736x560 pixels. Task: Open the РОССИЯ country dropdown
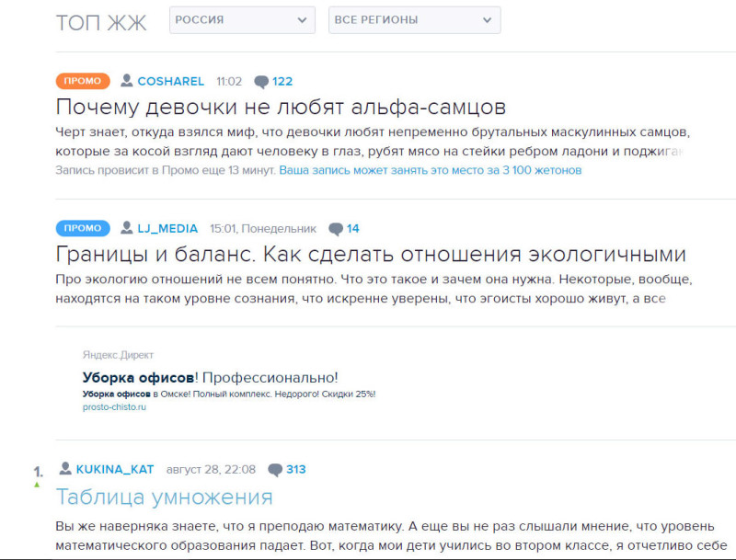[x=242, y=20]
